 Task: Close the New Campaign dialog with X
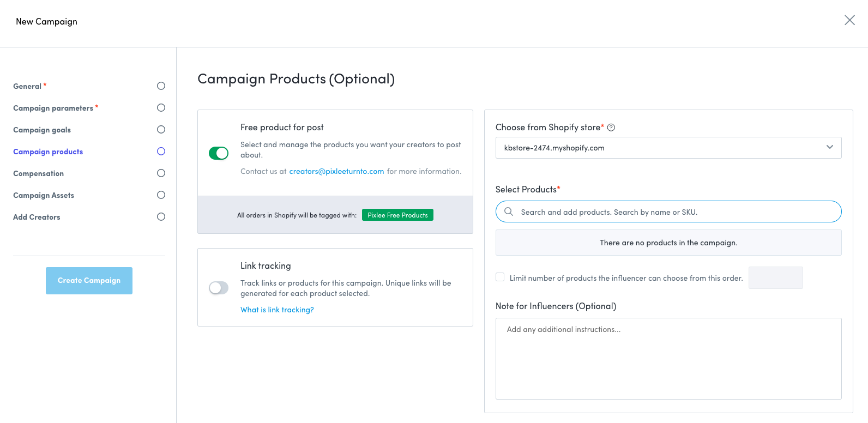pos(849,20)
